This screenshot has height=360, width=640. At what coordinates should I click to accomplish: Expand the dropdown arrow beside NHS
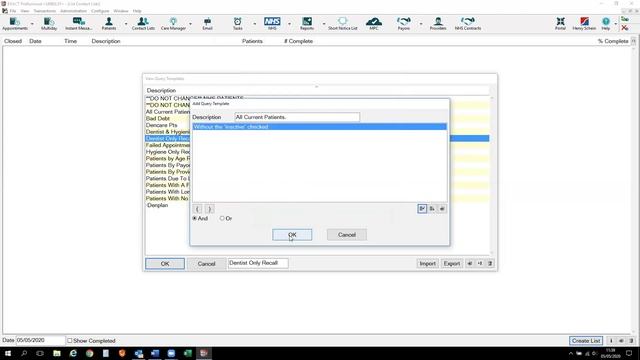coord(289,24)
